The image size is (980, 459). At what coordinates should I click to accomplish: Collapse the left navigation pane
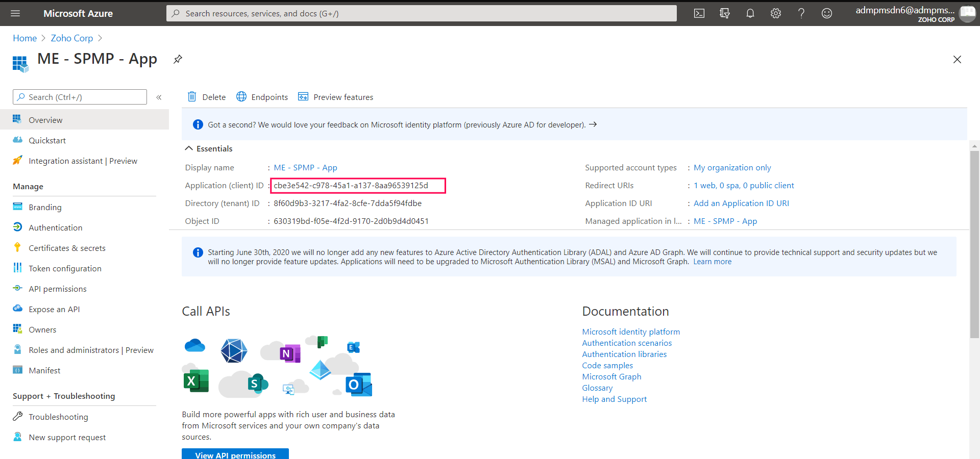(x=159, y=97)
